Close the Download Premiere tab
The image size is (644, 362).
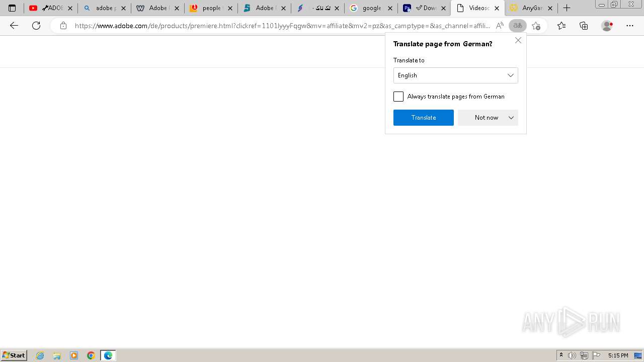[443, 8]
